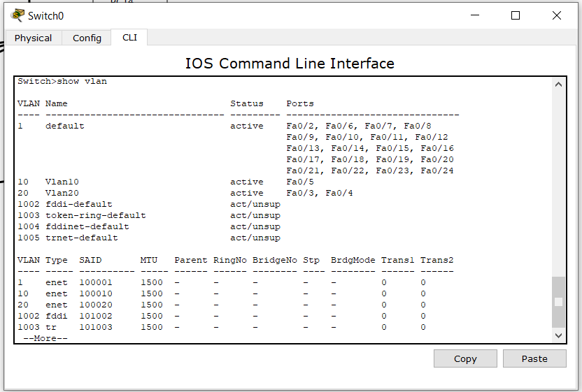Click the SAID value 101003
Image resolution: width=582 pixels, height=392 pixels.
(96, 327)
